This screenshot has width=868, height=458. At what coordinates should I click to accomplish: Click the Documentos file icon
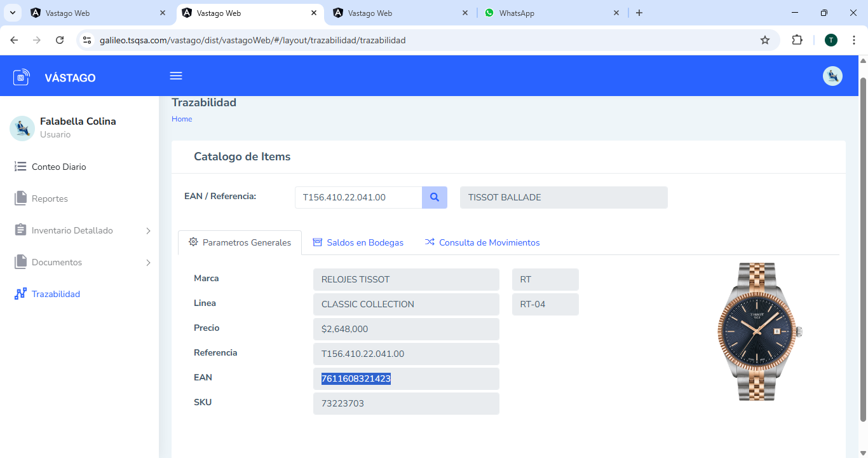20,262
